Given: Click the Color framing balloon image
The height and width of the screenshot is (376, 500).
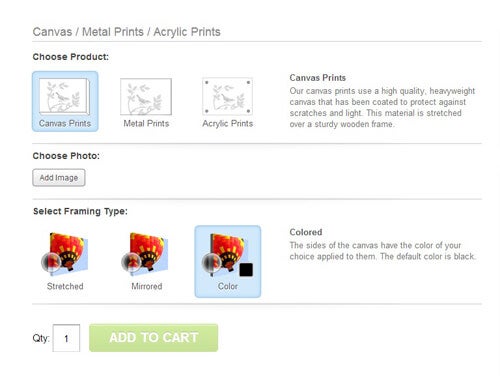Looking at the screenshot, I should click(228, 252).
